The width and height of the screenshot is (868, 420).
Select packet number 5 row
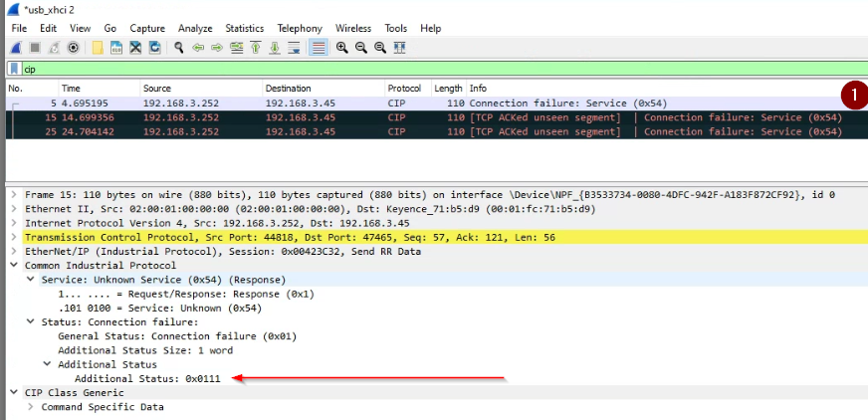tap(437, 103)
